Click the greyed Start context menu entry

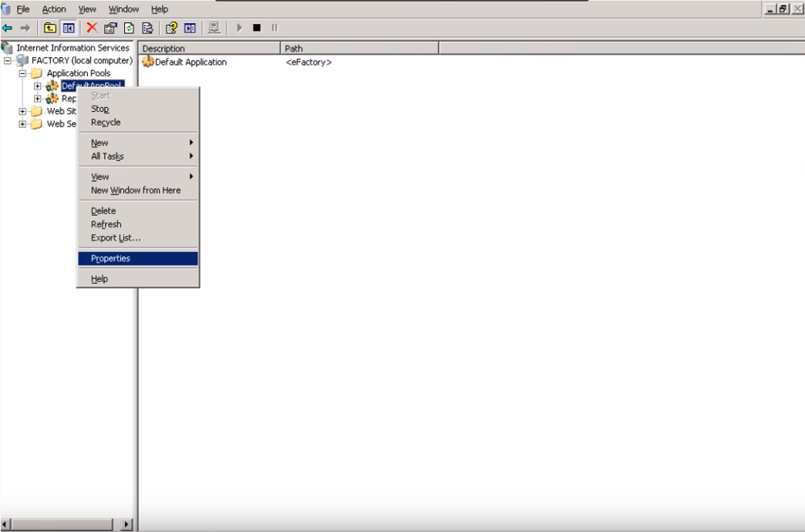pos(138,96)
